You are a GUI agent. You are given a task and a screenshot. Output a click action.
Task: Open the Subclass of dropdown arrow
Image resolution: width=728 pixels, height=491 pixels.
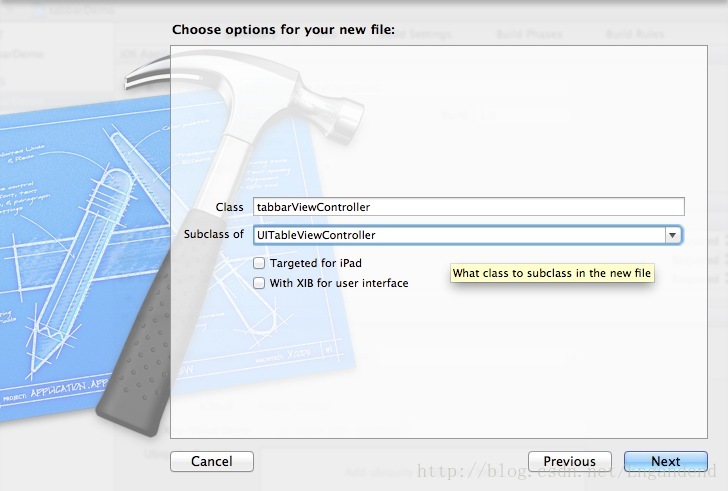click(672, 235)
